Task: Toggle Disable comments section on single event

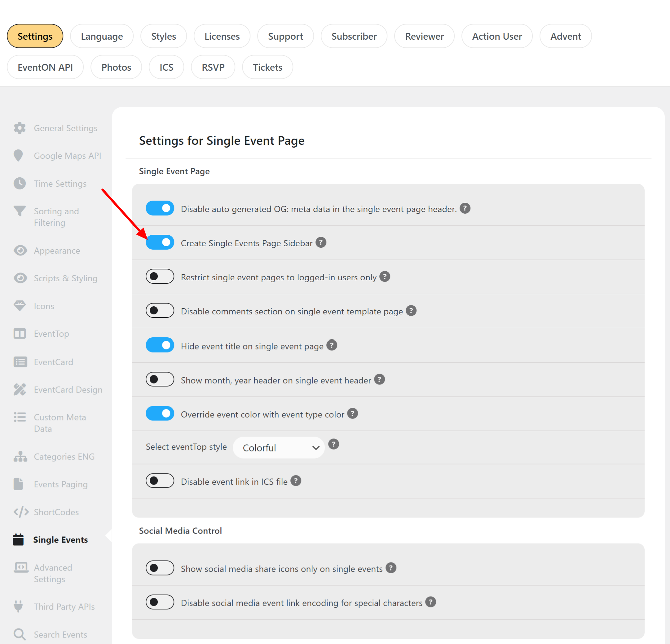Action: pyautogui.click(x=160, y=311)
